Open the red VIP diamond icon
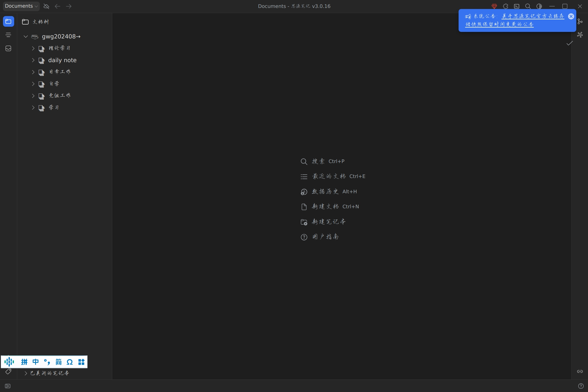Screen dimensions: 588x392 pos(494,6)
